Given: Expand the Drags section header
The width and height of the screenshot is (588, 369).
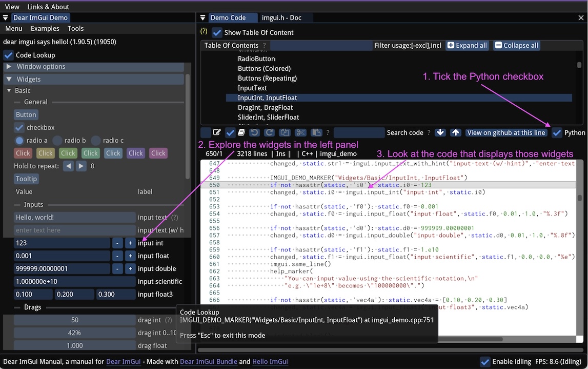Looking at the screenshot, I should point(32,307).
